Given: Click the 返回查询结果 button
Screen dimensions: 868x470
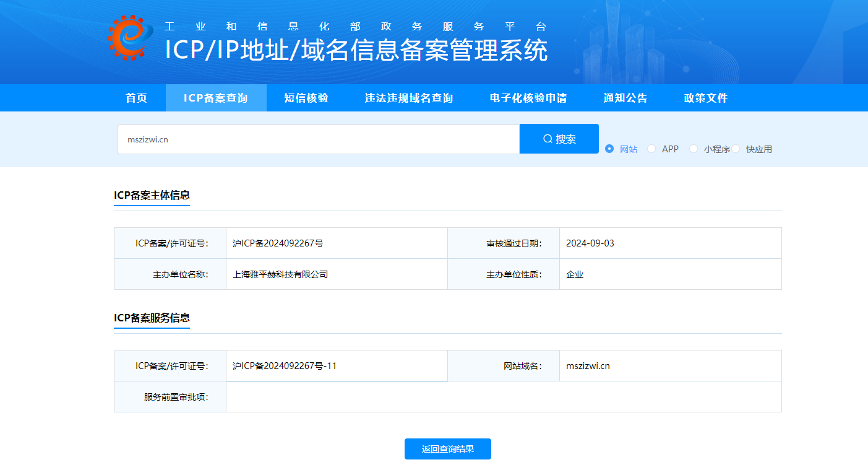Looking at the screenshot, I should 448,449.
